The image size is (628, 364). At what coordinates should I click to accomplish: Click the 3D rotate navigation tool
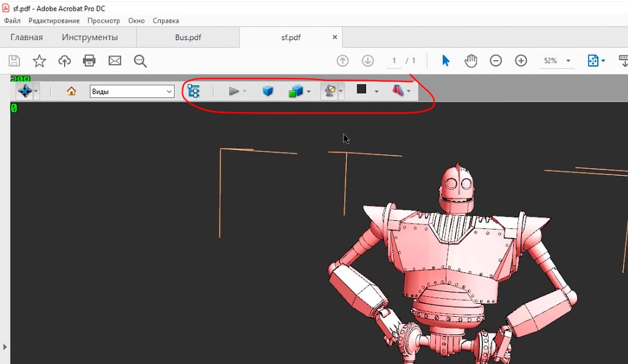pyautogui.click(x=25, y=91)
